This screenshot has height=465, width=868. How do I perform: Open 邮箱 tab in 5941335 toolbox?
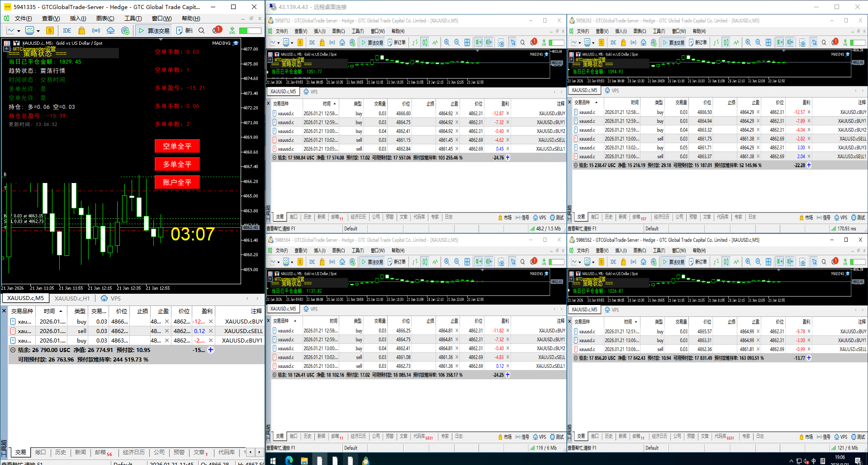tap(103, 452)
